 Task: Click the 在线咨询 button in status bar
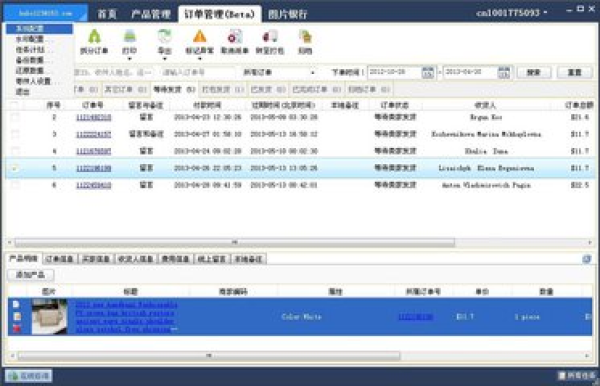[29, 376]
